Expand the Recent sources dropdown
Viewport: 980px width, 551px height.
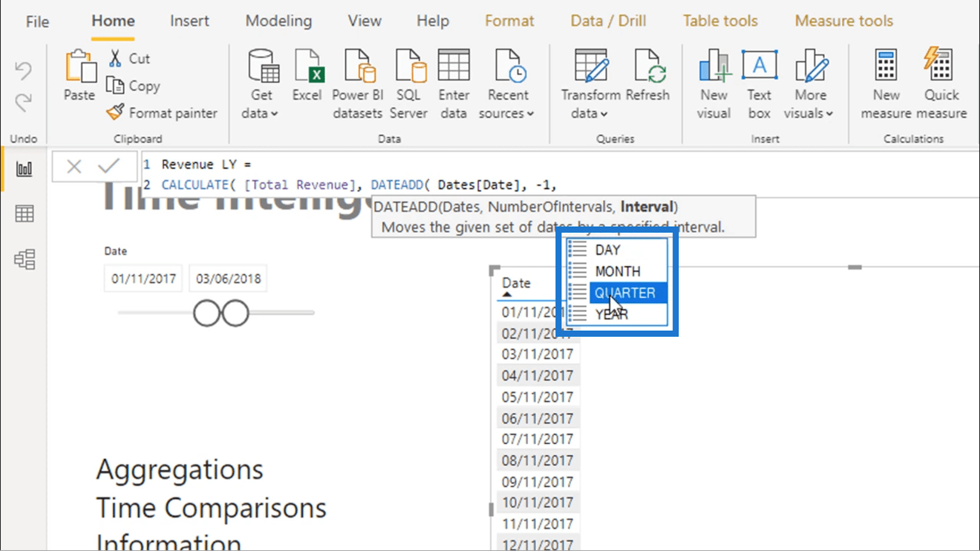pyautogui.click(x=507, y=84)
